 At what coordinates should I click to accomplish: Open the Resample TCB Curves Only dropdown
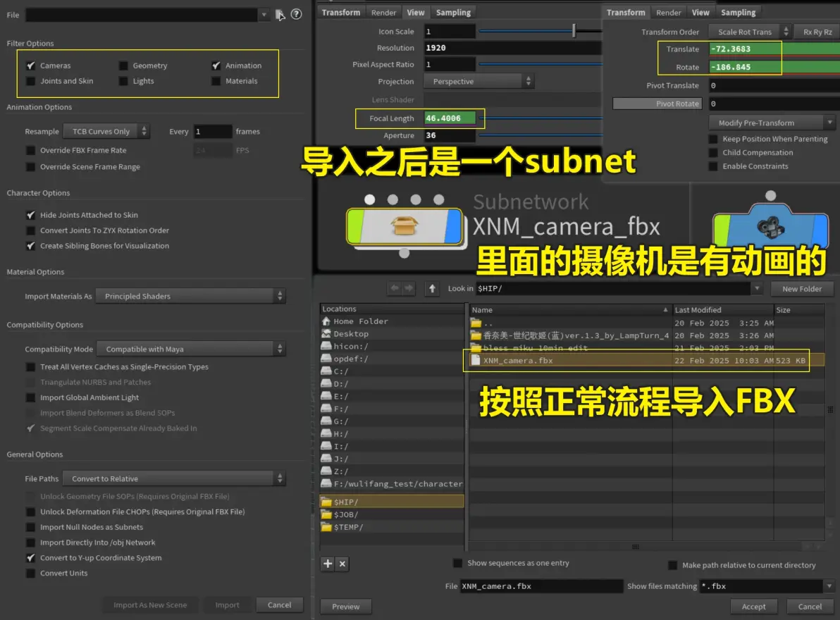tap(106, 131)
